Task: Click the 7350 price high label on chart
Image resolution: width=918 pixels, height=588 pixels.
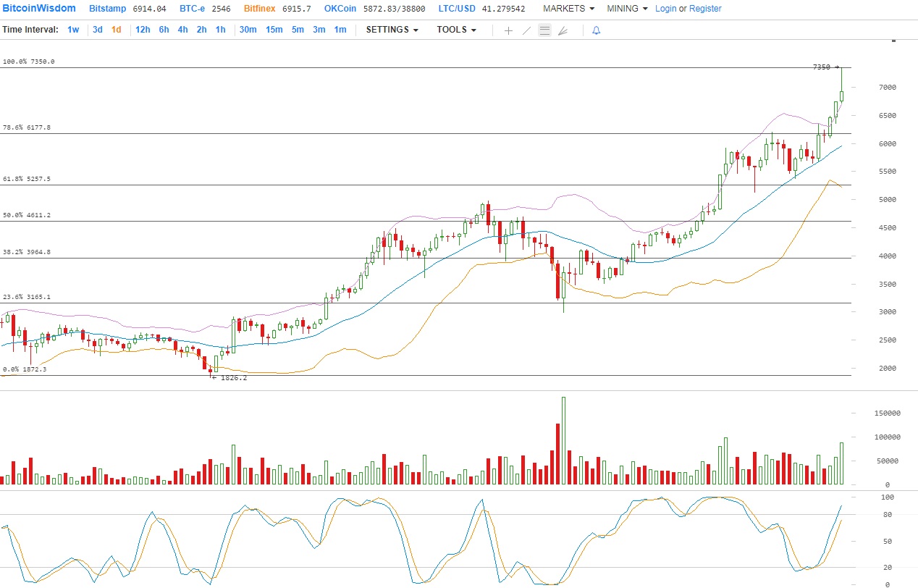Action: [822, 67]
